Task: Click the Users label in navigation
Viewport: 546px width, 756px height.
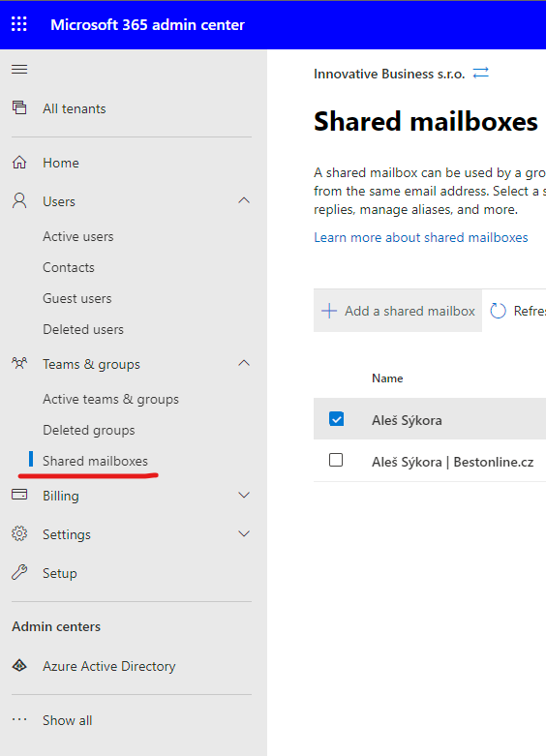Action: click(x=59, y=201)
